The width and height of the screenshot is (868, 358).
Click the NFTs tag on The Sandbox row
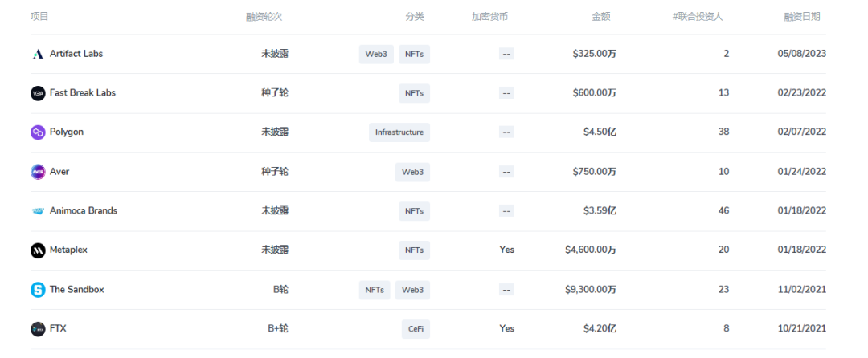[x=375, y=290]
